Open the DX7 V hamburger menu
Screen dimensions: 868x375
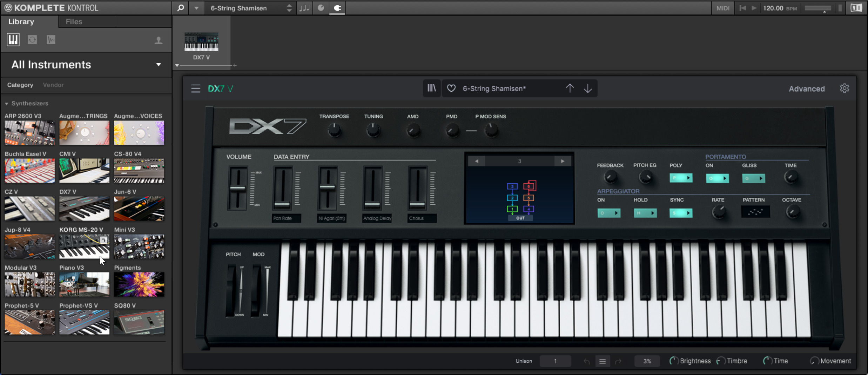[x=196, y=88]
